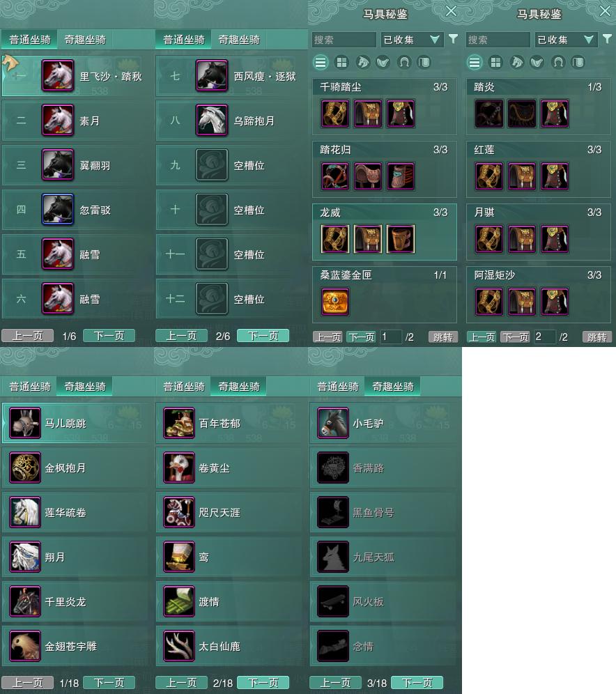Click the 桑蓝鎏金匣 golden chest icon
Image resolution: width=616 pixels, height=694 pixels.
coord(335,302)
